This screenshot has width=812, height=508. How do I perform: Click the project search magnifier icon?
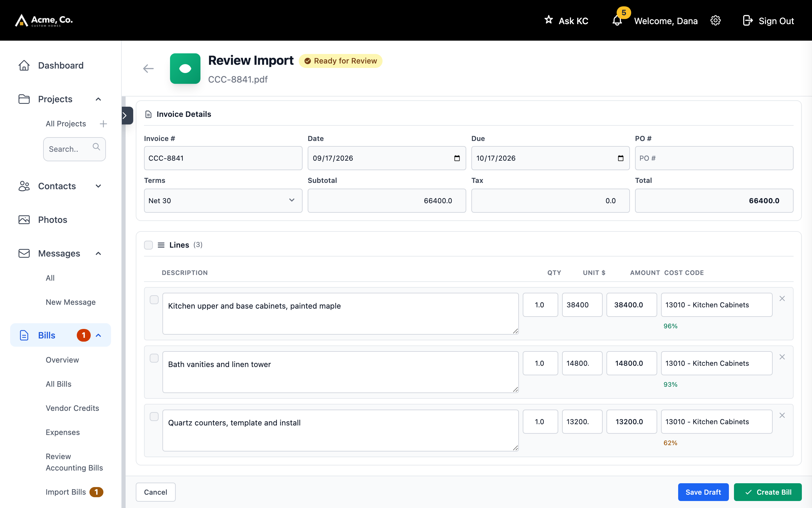[x=96, y=147]
